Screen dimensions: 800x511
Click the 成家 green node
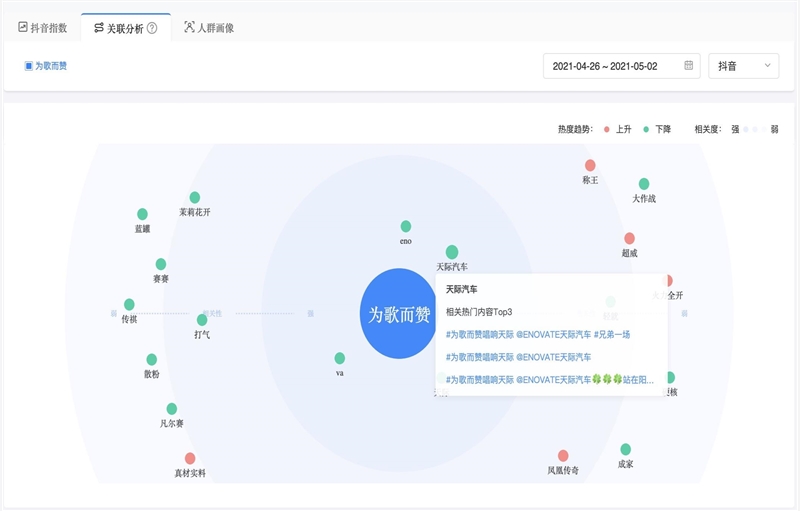click(626, 449)
